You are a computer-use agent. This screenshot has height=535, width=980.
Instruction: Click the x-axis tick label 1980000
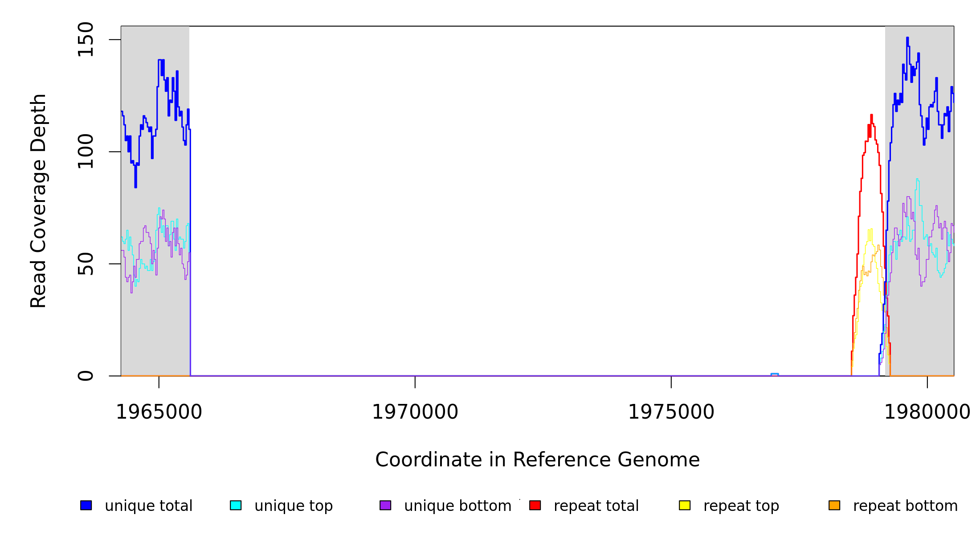click(927, 412)
